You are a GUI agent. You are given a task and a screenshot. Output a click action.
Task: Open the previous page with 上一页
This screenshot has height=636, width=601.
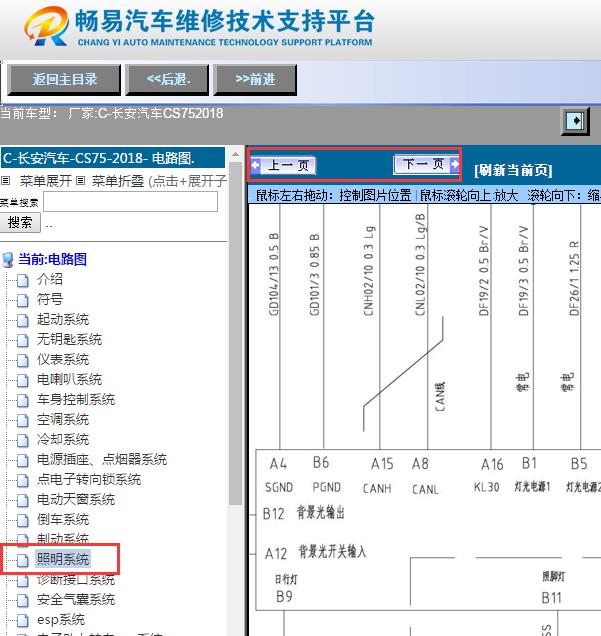pos(283,165)
